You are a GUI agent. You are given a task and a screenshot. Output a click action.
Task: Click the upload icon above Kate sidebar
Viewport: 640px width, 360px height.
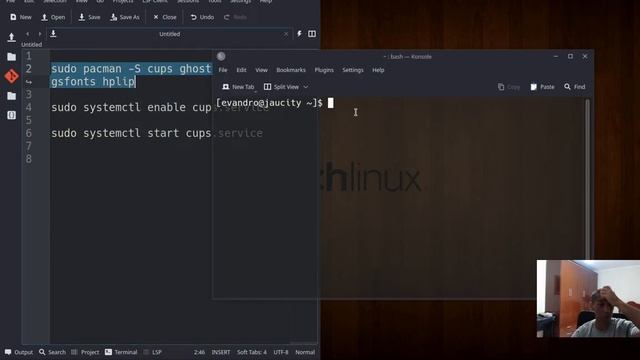[x=11, y=37]
